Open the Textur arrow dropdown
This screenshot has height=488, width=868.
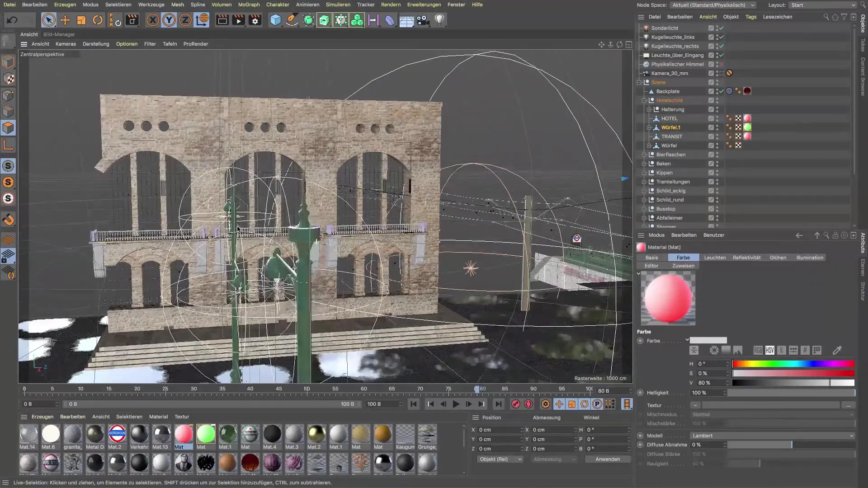pyautogui.click(x=695, y=405)
